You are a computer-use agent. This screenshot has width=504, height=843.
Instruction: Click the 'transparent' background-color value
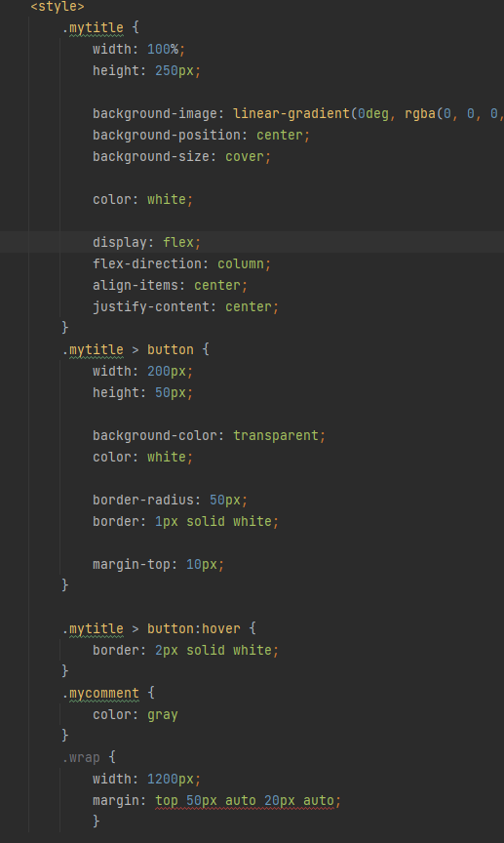click(x=276, y=435)
